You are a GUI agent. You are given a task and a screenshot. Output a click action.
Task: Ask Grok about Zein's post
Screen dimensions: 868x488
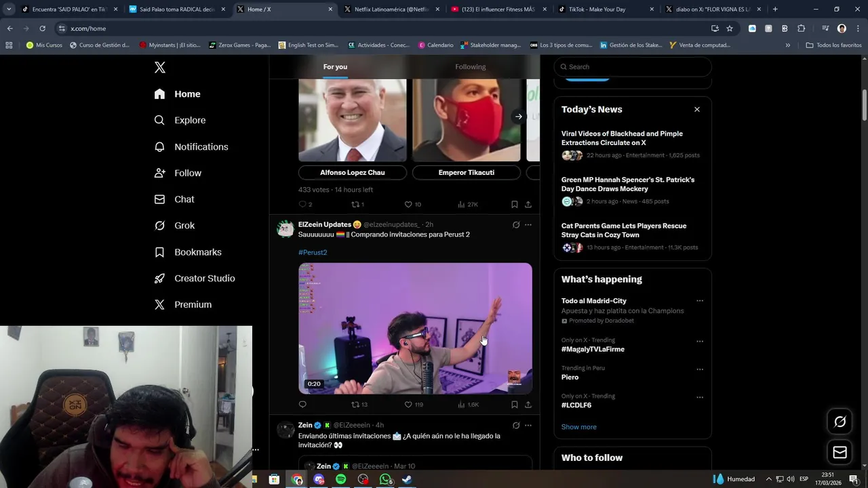516,425
